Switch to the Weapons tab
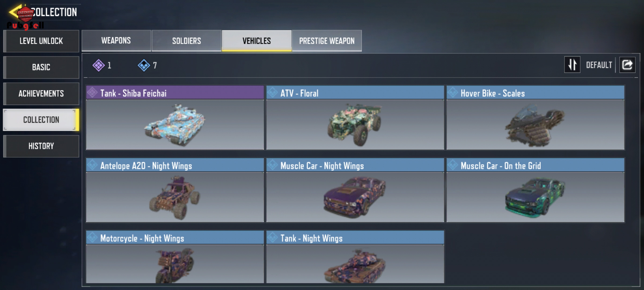Image resolution: width=644 pixels, height=290 pixels. 116,41
